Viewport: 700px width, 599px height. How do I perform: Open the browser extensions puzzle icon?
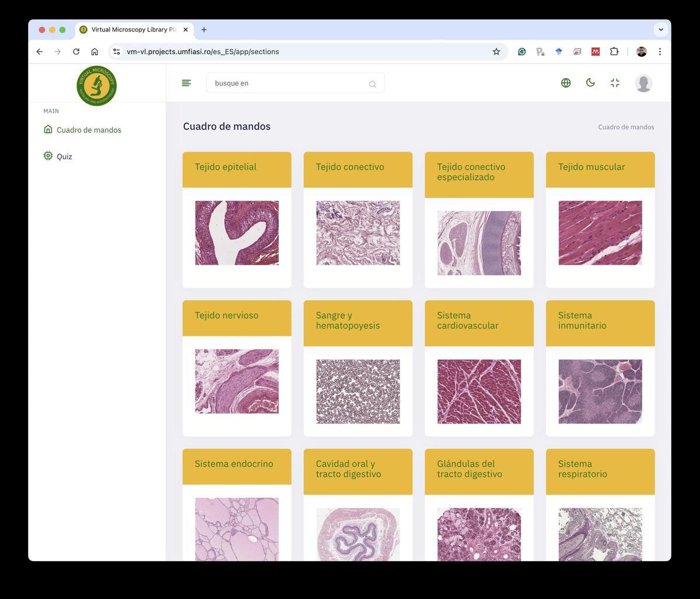614,51
